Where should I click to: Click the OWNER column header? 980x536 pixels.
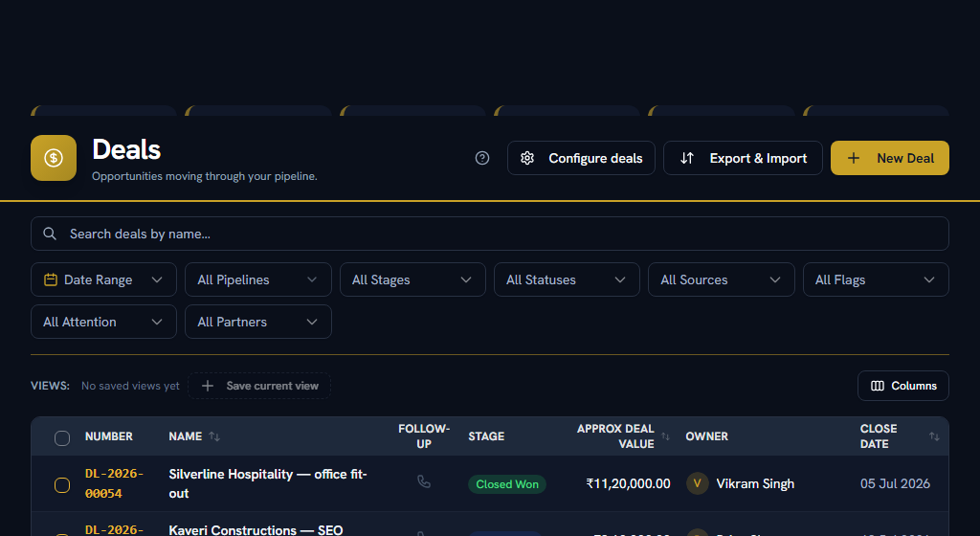click(707, 436)
